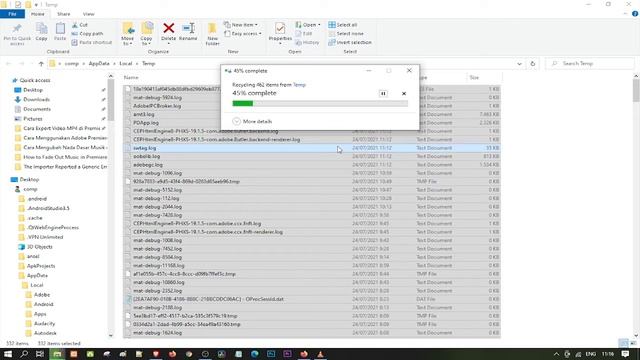Expand the address bar history dropdown
This screenshot has width=640, height=360.
(x=519, y=64)
